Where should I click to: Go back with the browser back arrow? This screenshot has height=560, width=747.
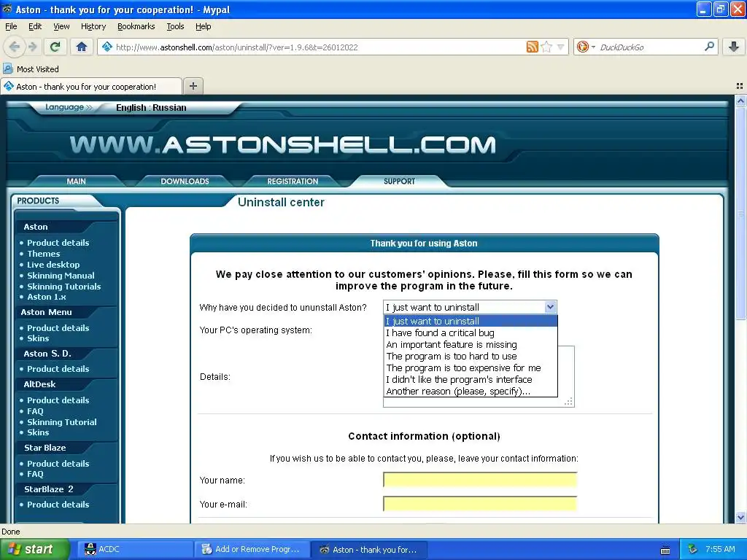pos(15,47)
